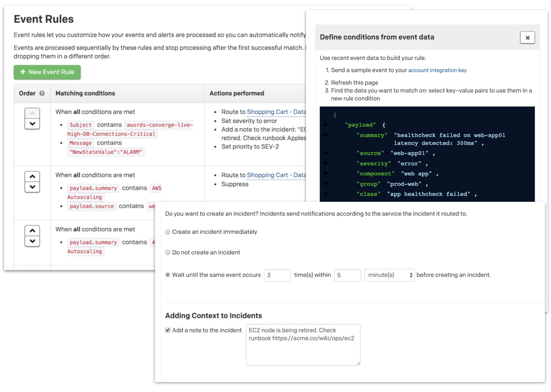Choose "Do not create an incident" option
This screenshot has height=392, width=551.
(168, 252)
